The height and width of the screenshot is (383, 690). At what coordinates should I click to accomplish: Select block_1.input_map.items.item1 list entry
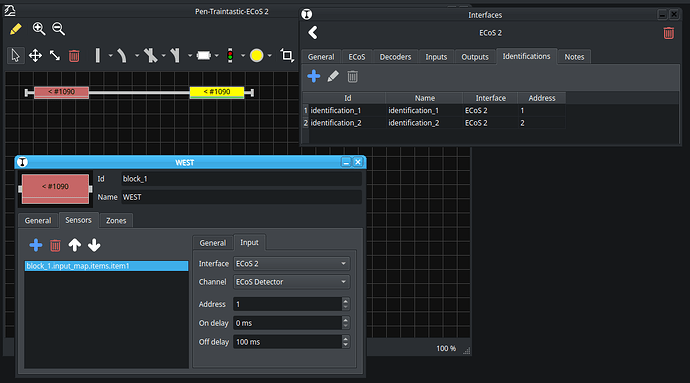pyautogui.click(x=106, y=266)
